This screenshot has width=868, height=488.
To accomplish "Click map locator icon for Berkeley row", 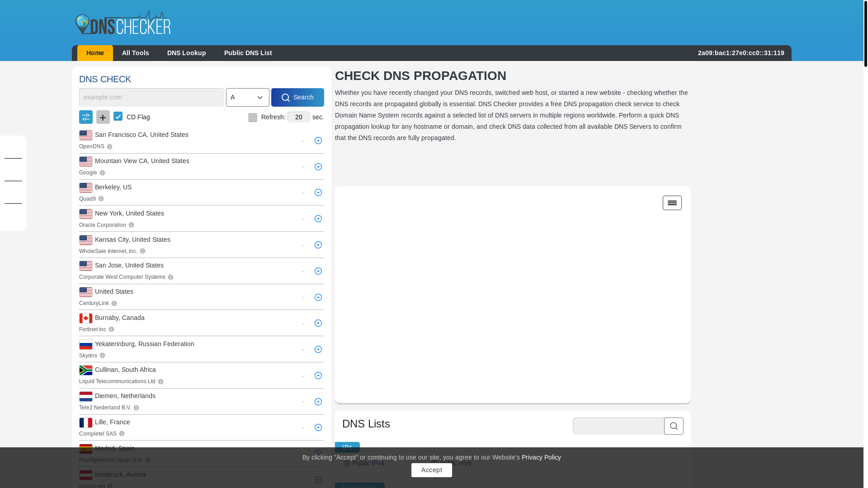I will [x=318, y=192].
